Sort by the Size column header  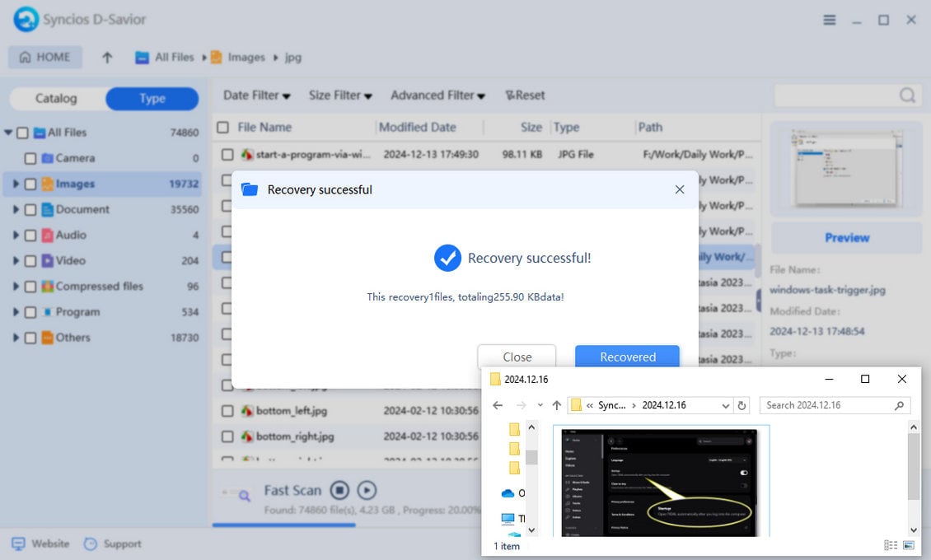[531, 128]
